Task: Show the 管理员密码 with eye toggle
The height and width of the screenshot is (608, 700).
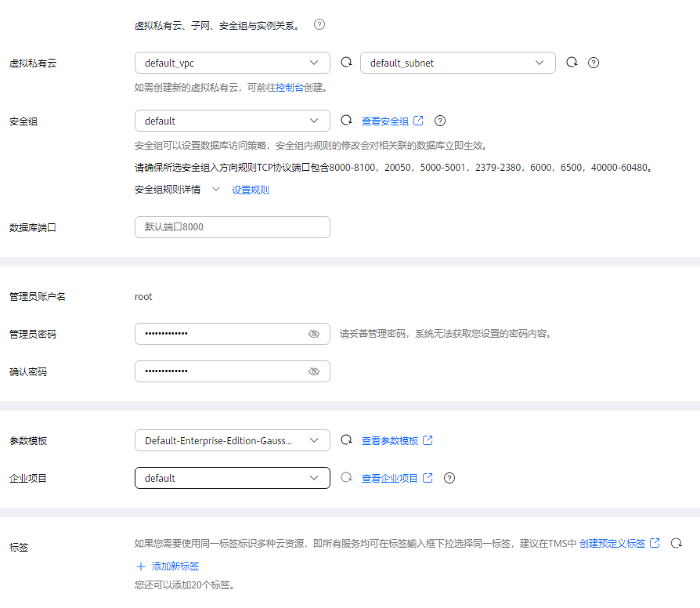Action: click(314, 334)
